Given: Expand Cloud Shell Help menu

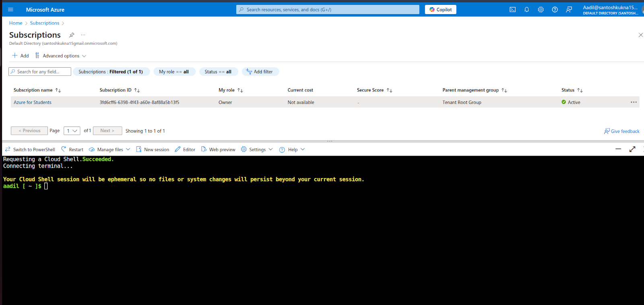Looking at the screenshot, I should 292,149.
